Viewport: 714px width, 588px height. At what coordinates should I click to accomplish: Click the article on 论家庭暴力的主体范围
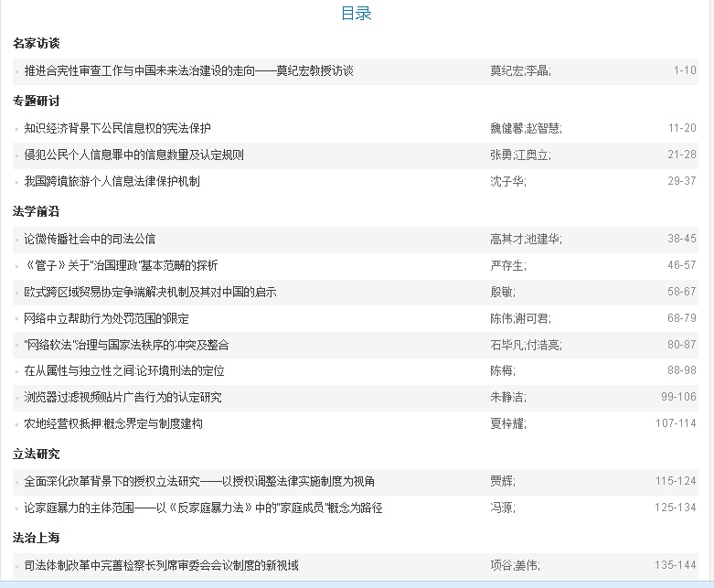(x=203, y=508)
